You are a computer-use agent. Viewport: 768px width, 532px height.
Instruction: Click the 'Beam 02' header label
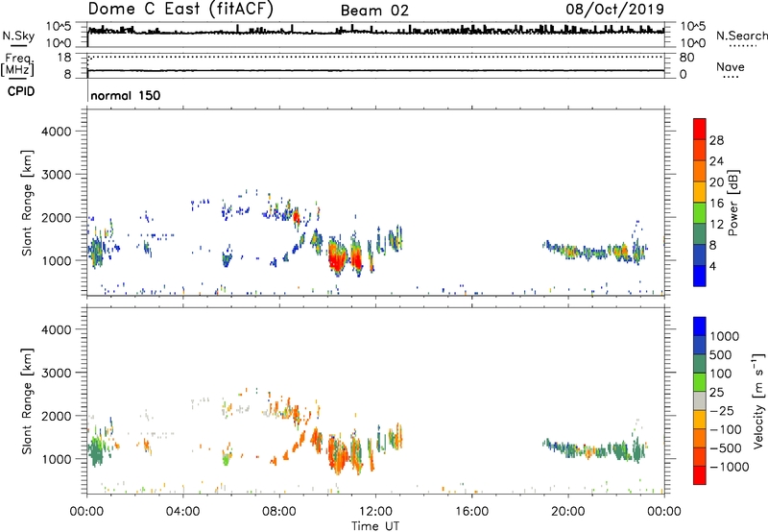[374, 11]
